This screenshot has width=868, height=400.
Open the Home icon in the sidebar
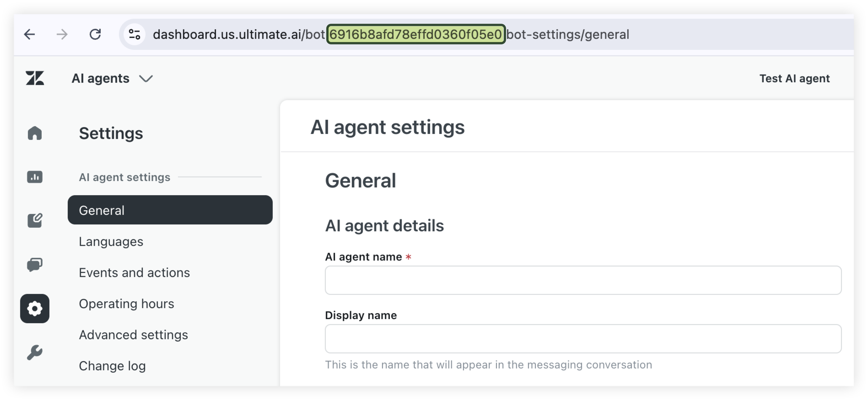[x=35, y=133]
